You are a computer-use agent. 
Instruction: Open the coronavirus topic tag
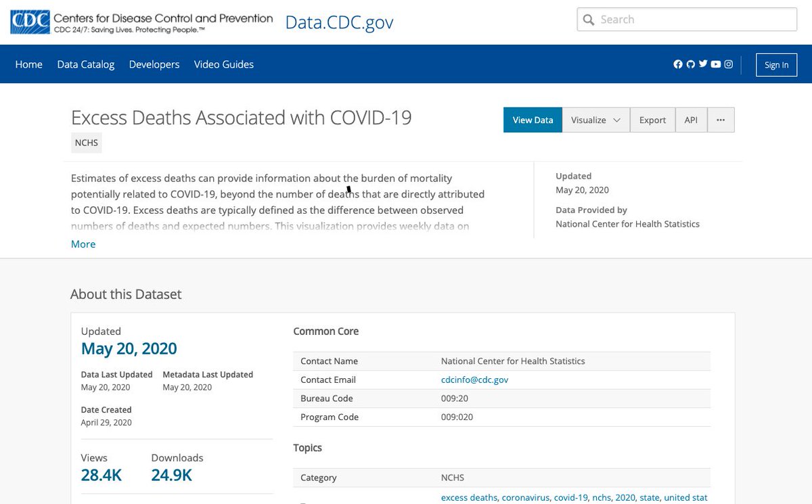(525, 497)
